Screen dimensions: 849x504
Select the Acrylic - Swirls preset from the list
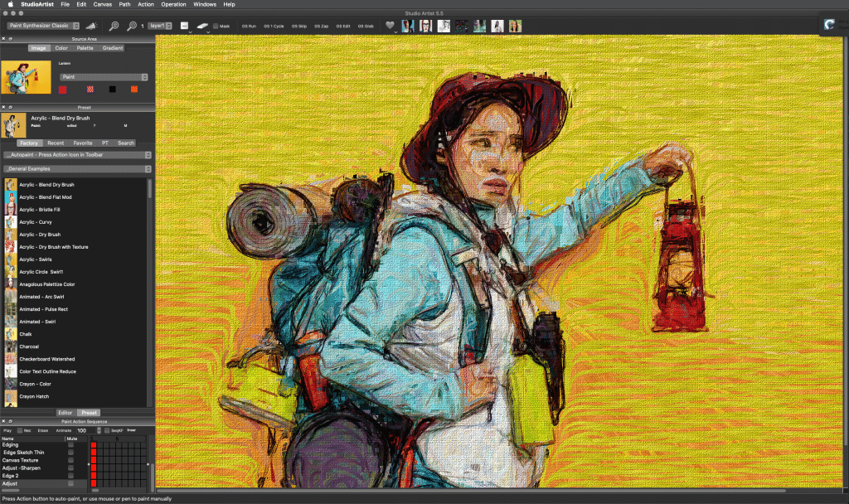[36, 259]
